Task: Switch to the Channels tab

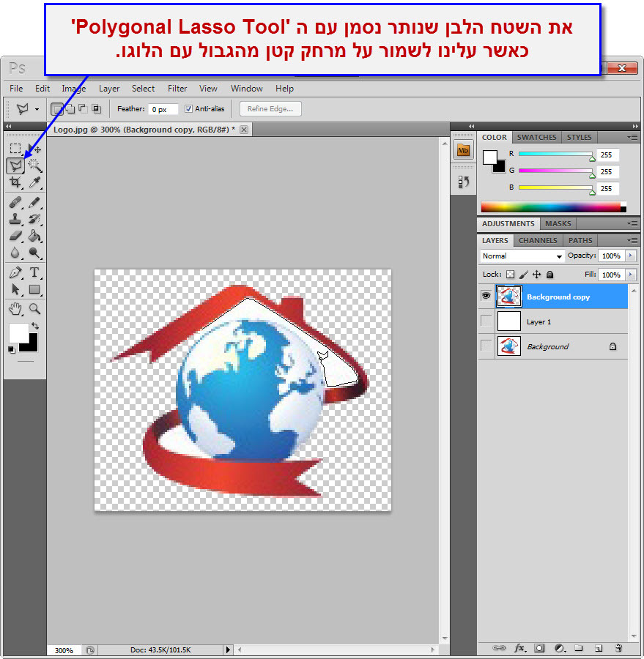Action: 538,240
